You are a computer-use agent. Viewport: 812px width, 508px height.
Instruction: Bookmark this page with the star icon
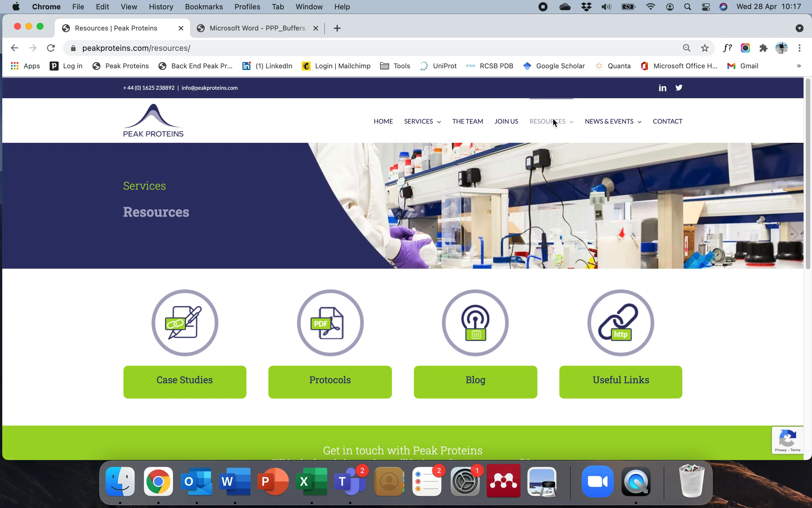tap(705, 48)
